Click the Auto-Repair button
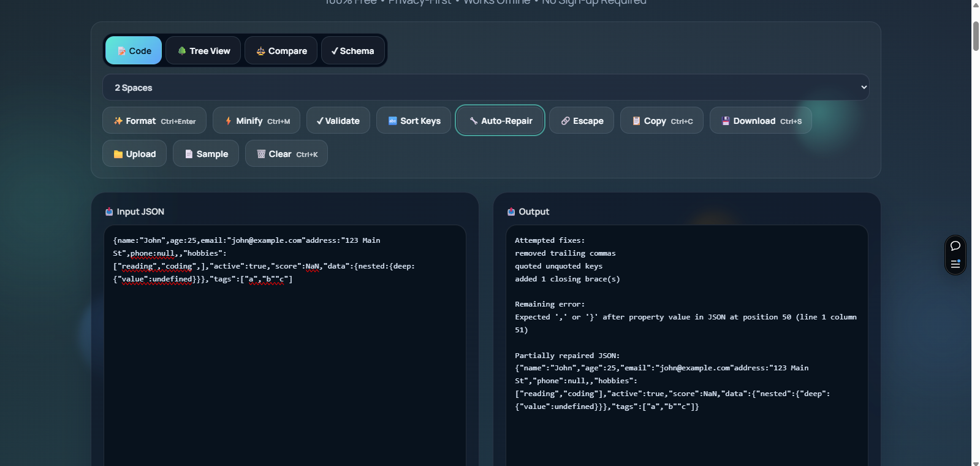This screenshot has height=466, width=980. (500, 121)
